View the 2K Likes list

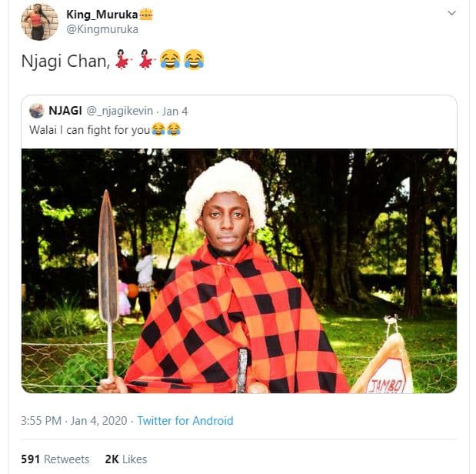click(125, 459)
